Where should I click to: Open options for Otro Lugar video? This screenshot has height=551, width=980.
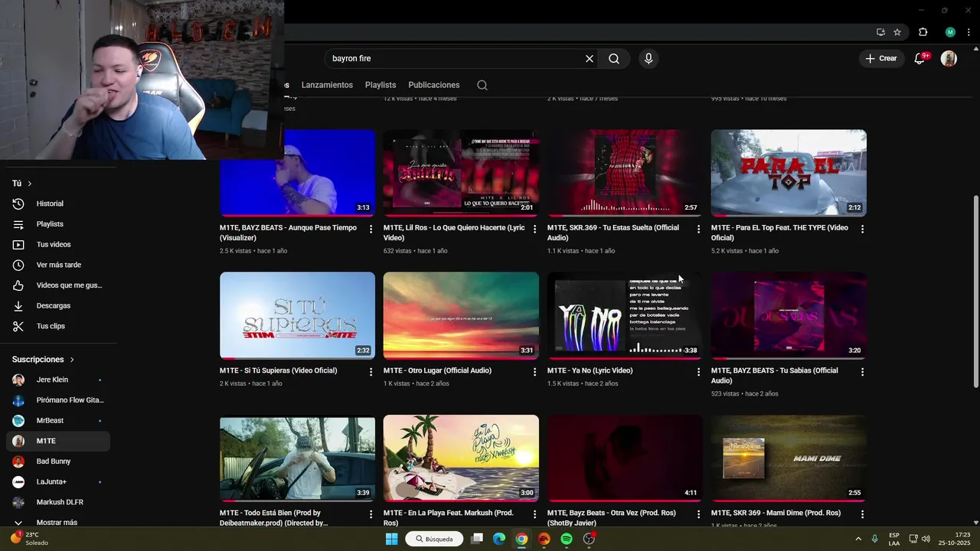point(535,372)
